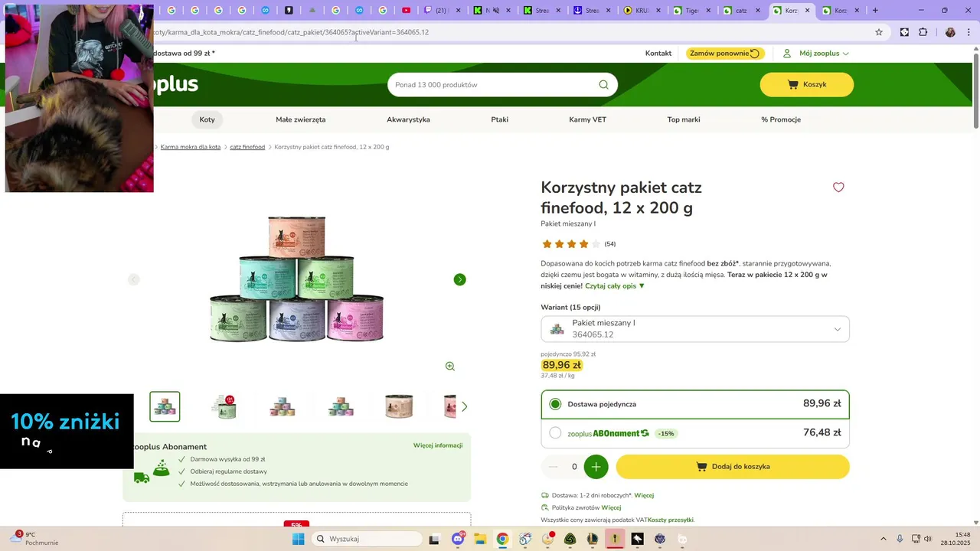
Task: Click taskbar microphone tray icon
Action: click(x=900, y=539)
